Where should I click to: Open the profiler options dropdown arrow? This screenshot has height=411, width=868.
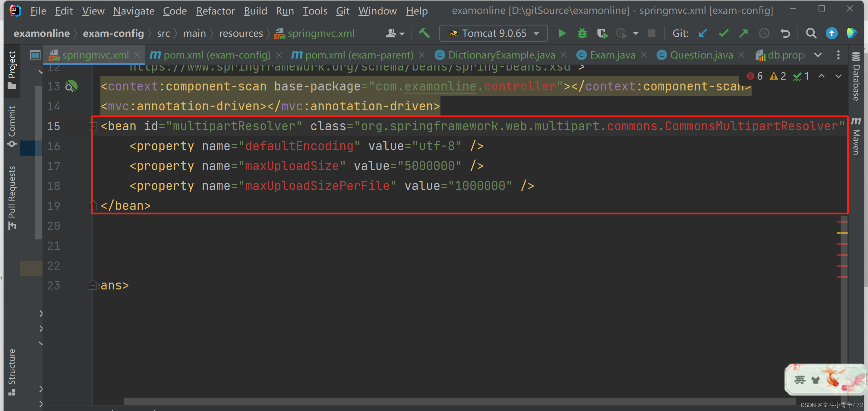tap(636, 33)
